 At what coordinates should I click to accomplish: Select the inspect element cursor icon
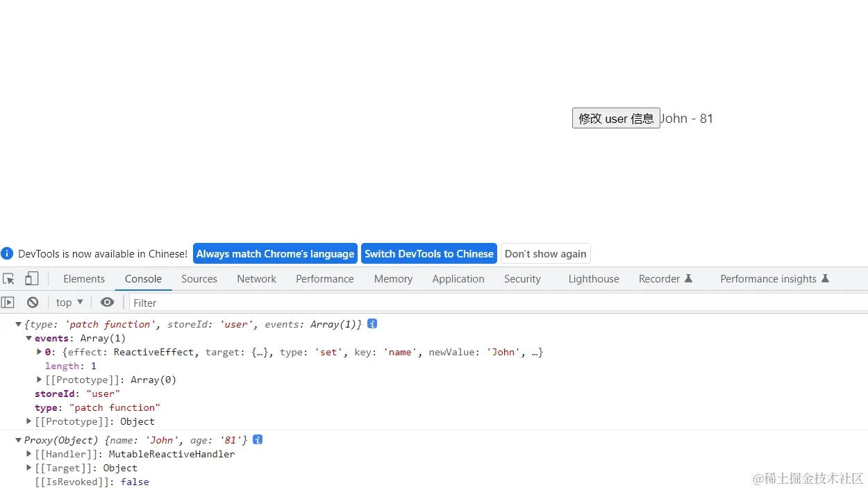pos(9,279)
